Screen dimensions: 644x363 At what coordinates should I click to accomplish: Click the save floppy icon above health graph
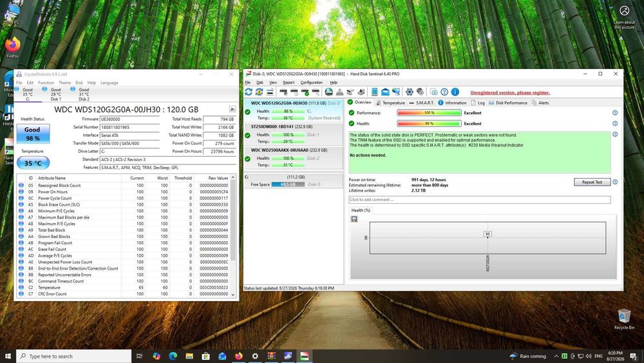point(354,219)
